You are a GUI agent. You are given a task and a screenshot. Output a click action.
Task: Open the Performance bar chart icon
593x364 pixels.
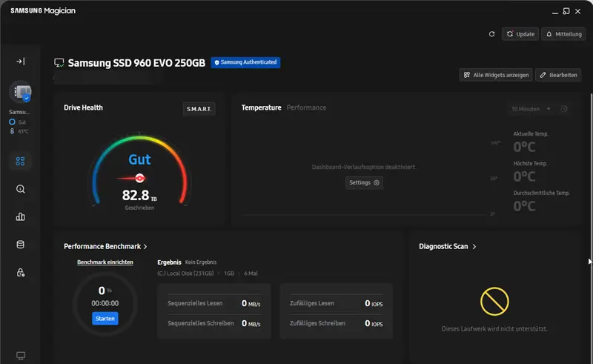(21, 216)
